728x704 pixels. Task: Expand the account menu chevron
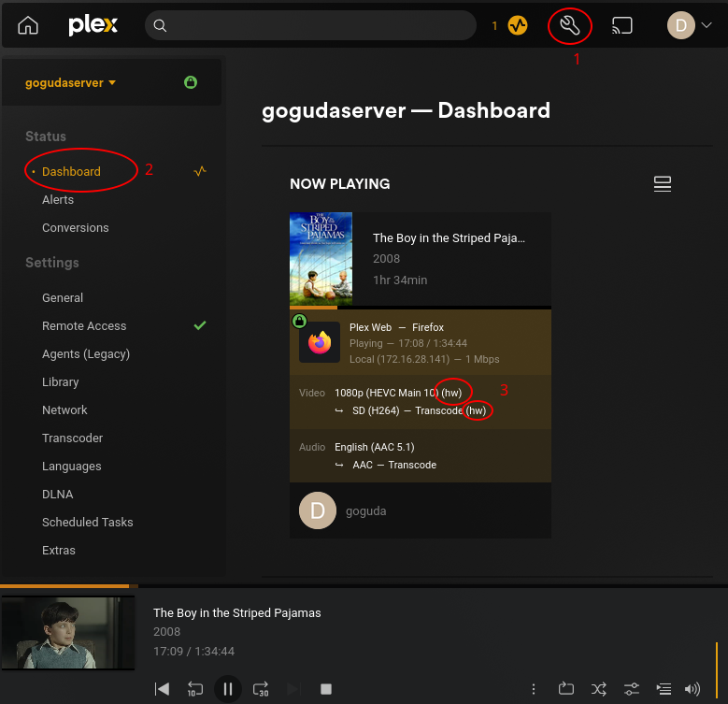[x=707, y=25]
